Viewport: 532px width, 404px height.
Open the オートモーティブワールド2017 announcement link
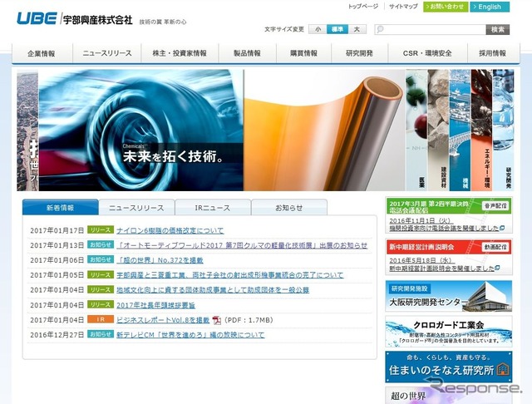(x=242, y=245)
